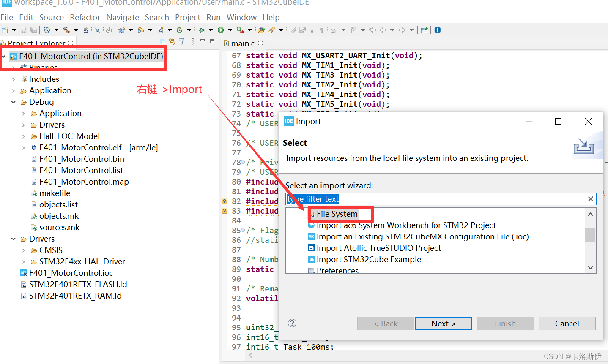Open the Run configurations dropdown arrow
The width and height of the screenshot is (608, 364).
pyautogui.click(x=230, y=30)
